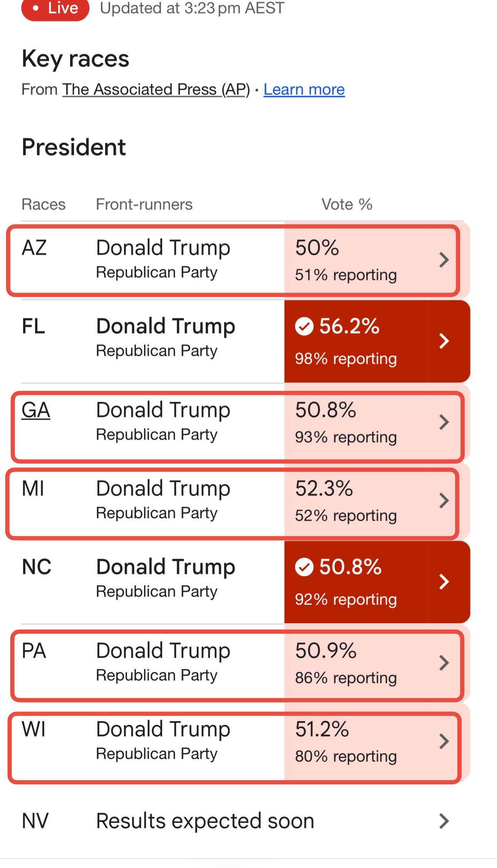Click the 56.2% Florida vote cell

(x=356, y=341)
